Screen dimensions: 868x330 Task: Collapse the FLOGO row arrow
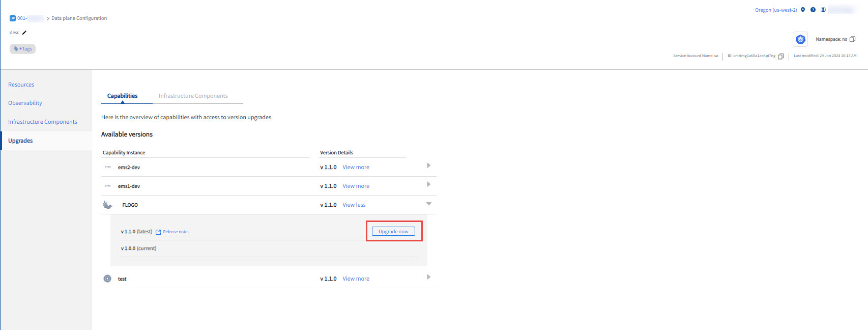pyautogui.click(x=428, y=204)
